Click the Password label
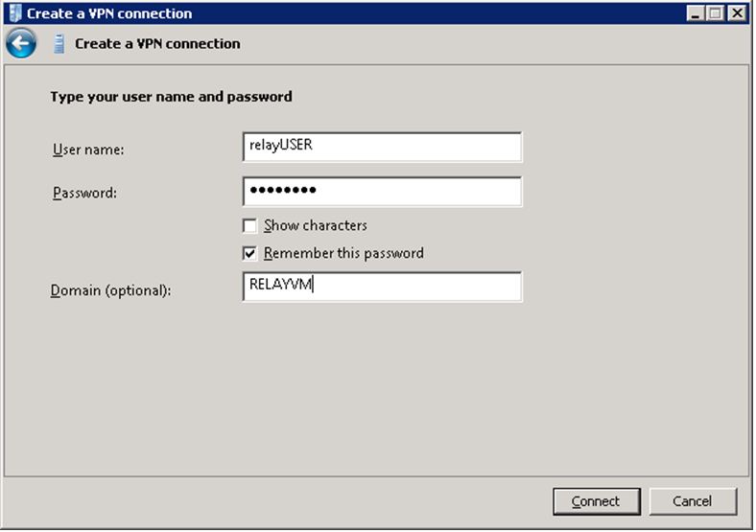The image size is (756, 532). point(84,193)
